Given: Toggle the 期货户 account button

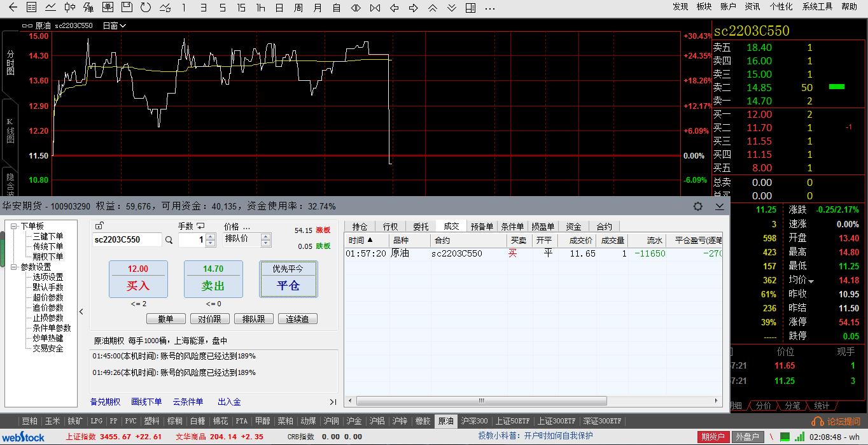Looking at the screenshot, I should point(713,437).
